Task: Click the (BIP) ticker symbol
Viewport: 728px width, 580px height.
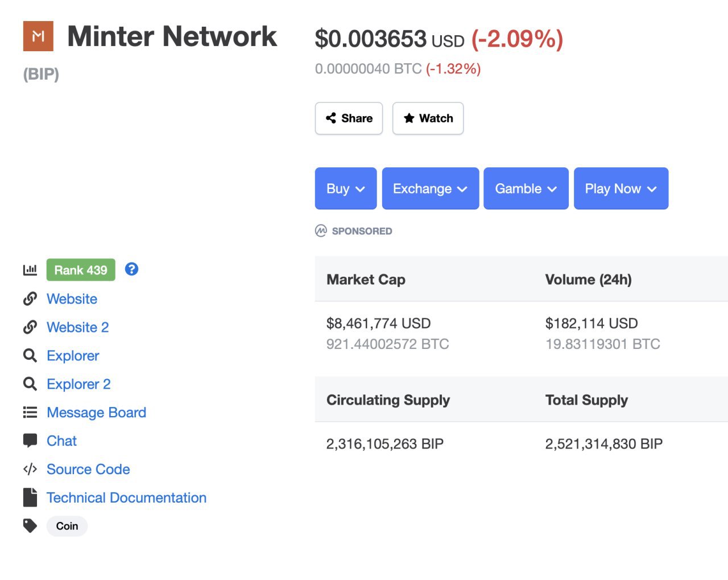Action: pyautogui.click(x=41, y=74)
